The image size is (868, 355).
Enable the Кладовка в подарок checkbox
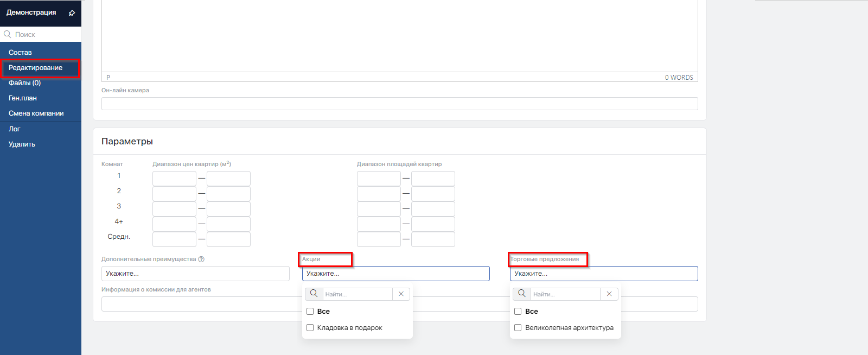pos(310,328)
